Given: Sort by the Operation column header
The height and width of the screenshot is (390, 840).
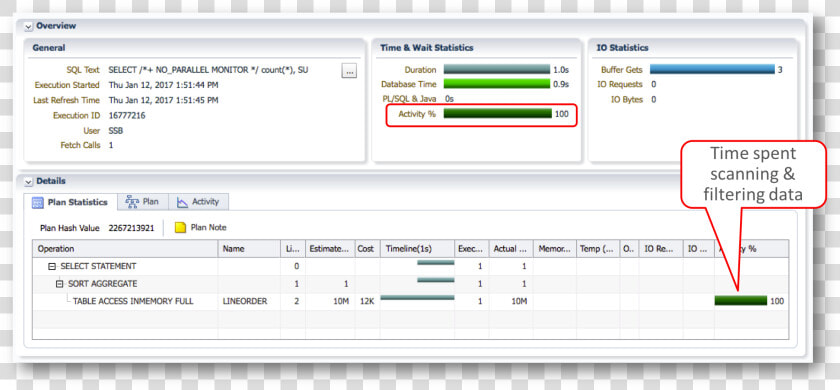Looking at the screenshot, I should point(125,249).
